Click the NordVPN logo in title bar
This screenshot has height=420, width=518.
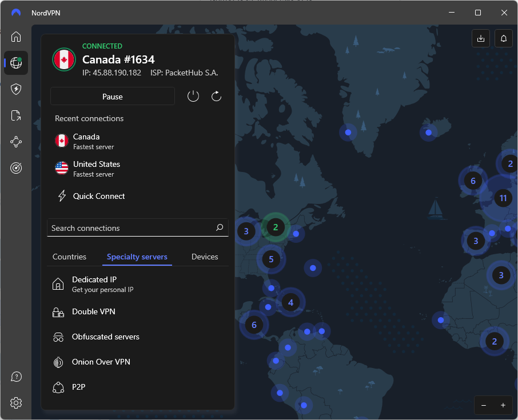[x=16, y=13]
